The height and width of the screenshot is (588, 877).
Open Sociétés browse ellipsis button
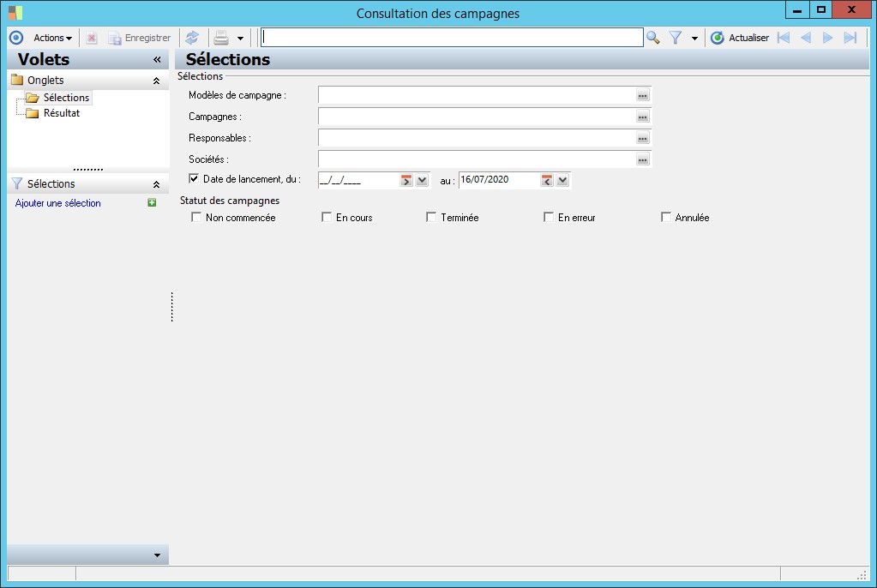tap(643, 159)
